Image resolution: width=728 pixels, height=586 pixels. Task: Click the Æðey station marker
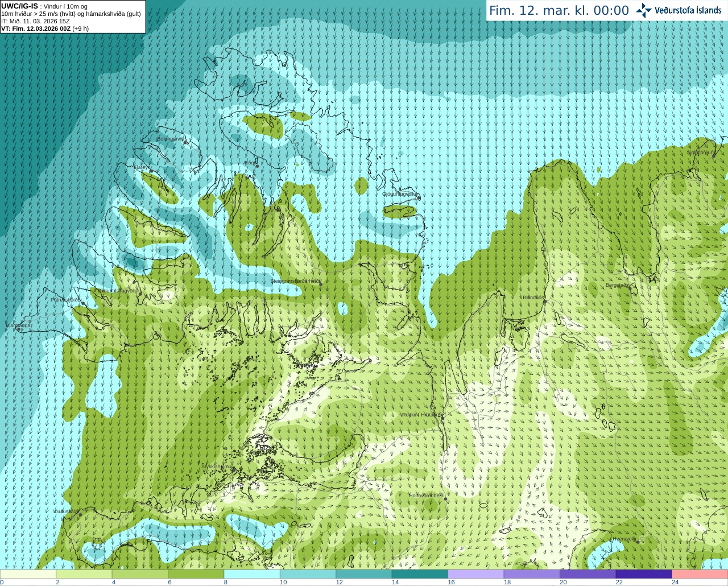pos(257,166)
